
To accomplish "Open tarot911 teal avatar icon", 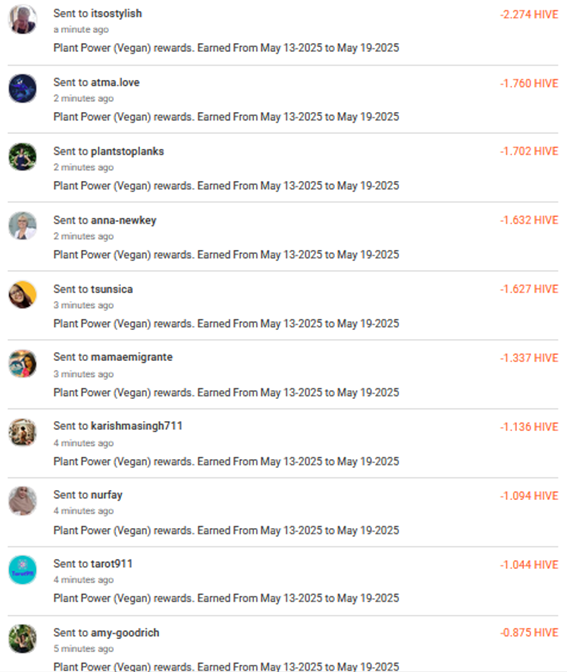I will pyautogui.click(x=23, y=570).
